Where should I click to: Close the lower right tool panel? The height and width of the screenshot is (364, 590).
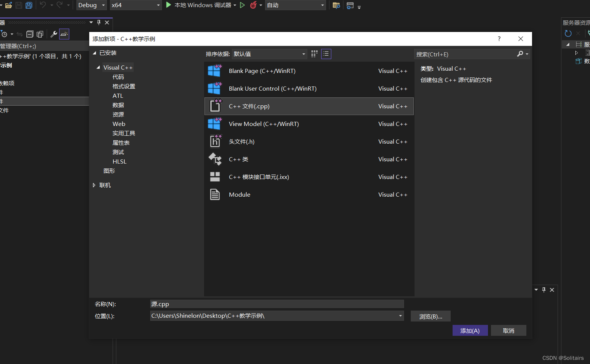click(552, 290)
